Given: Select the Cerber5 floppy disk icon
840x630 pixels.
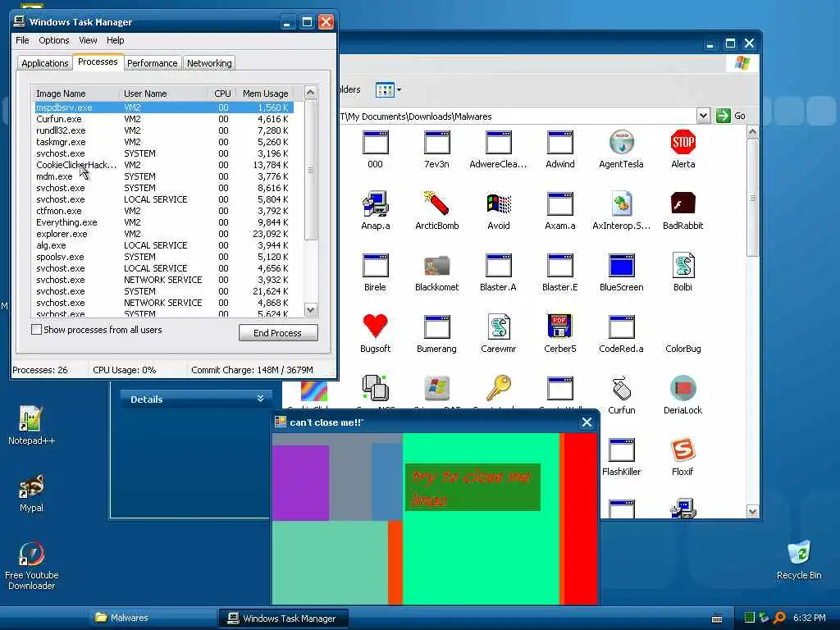Looking at the screenshot, I should pos(559,326).
